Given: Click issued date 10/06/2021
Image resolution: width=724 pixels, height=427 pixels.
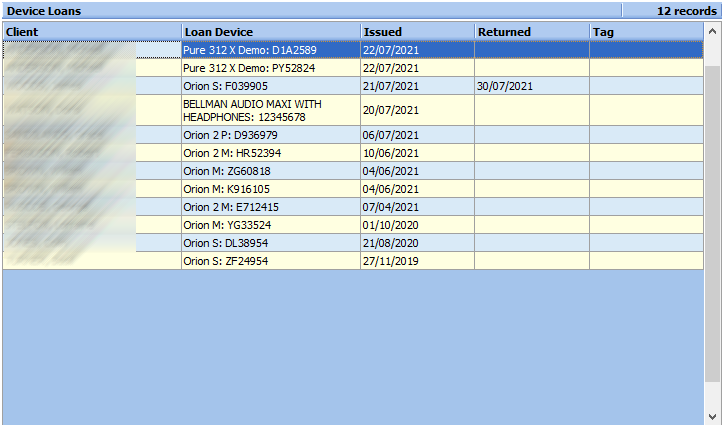Looking at the screenshot, I should point(391,153).
